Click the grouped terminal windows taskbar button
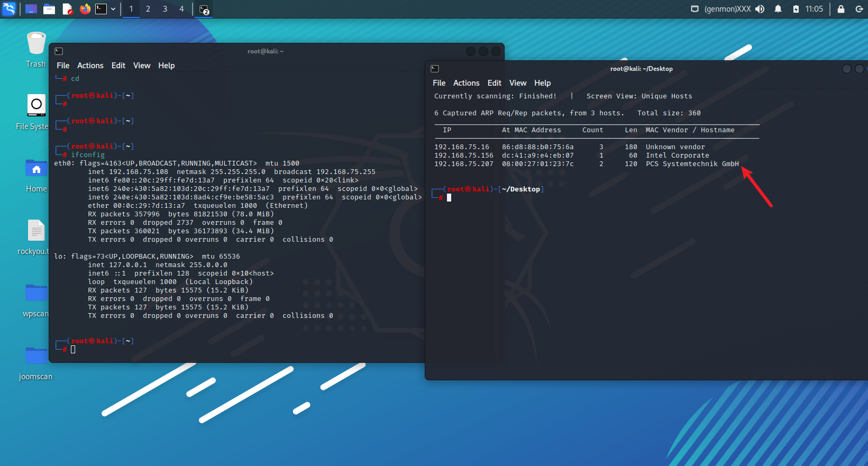 (x=204, y=10)
